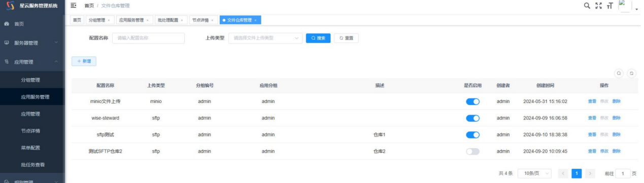Image resolution: width=644 pixels, height=183 pixels.
Task: Enable the 测试SFTP仓库2 switch
Action: [x=472, y=151]
